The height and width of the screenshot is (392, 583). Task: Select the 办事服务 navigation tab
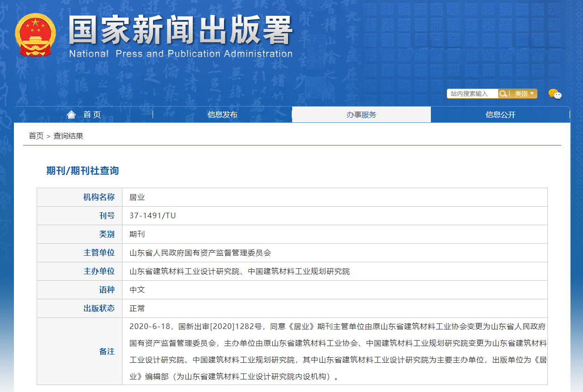tap(361, 115)
